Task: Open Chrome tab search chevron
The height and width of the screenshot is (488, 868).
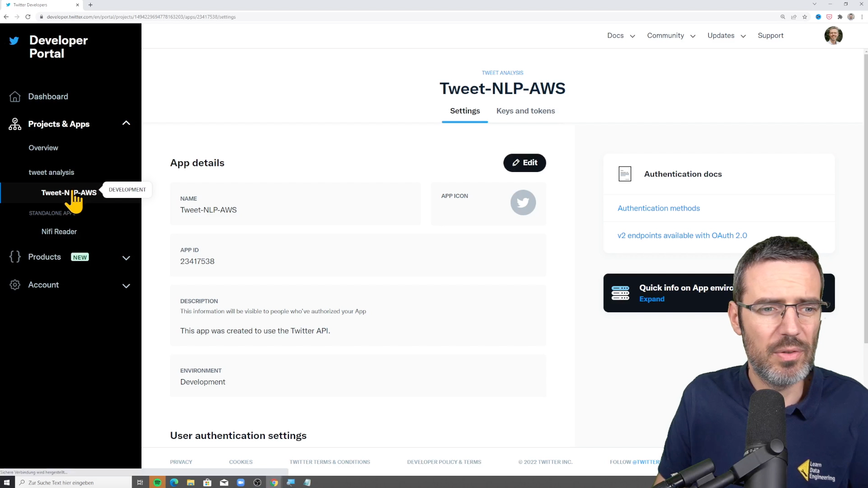Action: click(814, 4)
